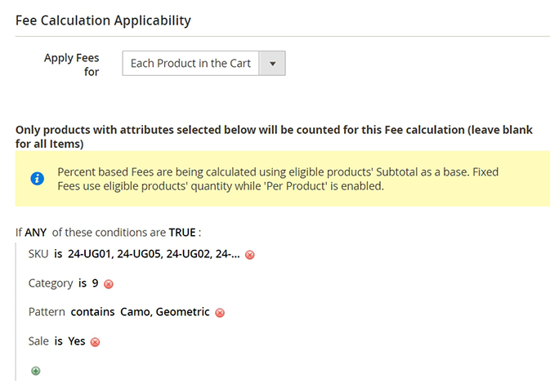The image size is (559, 392).
Task: Edit Pattern value 'Camo, Geometric'
Action: click(x=165, y=312)
